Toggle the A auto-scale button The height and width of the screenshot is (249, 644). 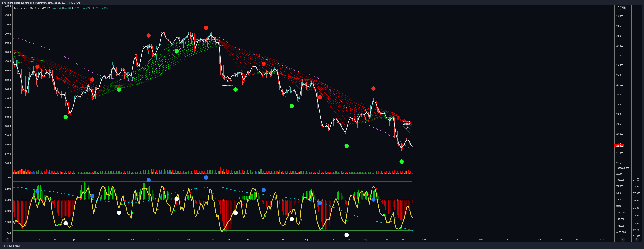coord(623,240)
